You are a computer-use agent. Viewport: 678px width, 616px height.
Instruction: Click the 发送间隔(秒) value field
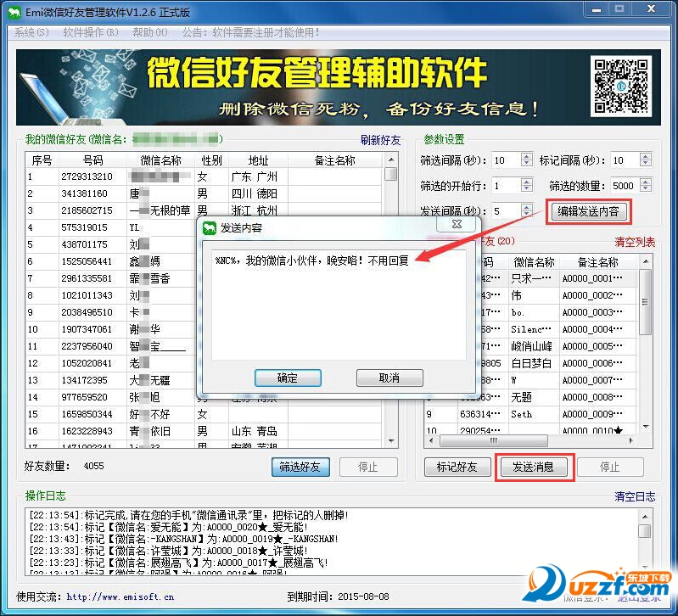(507, 211)
